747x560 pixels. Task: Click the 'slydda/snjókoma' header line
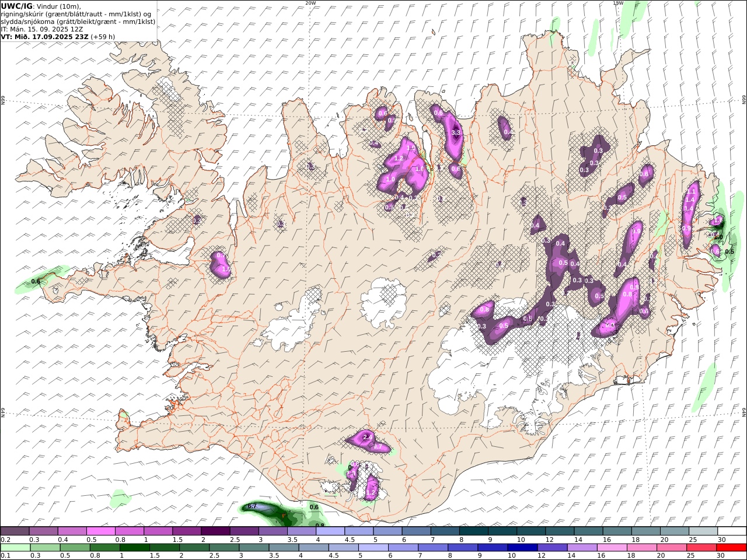(78, 22)
